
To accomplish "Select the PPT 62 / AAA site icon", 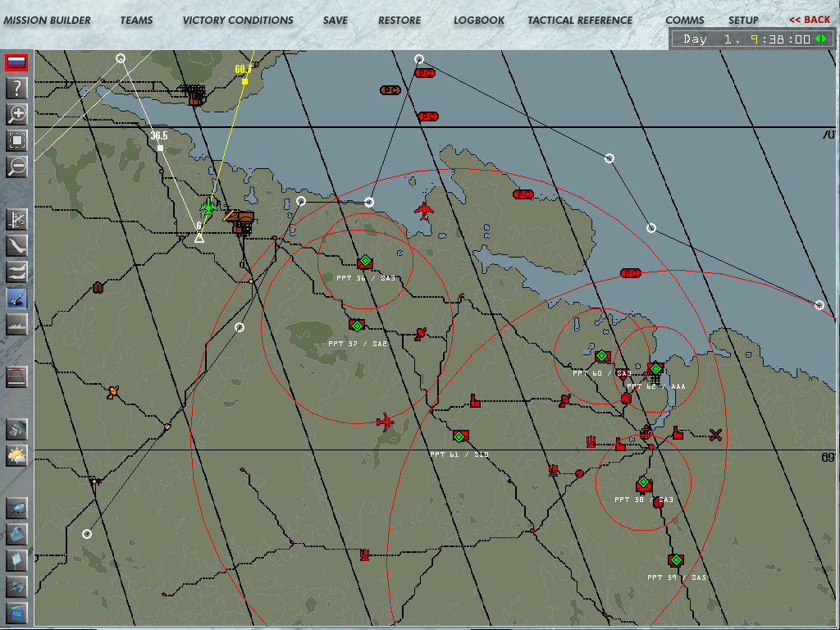I will 655,370.
